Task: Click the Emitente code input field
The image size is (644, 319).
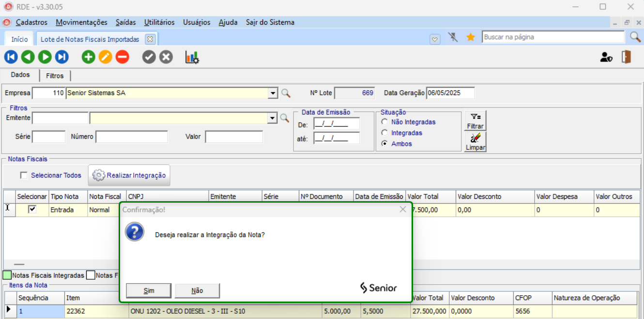Action: pyautogui.click(x=61, y=118)
